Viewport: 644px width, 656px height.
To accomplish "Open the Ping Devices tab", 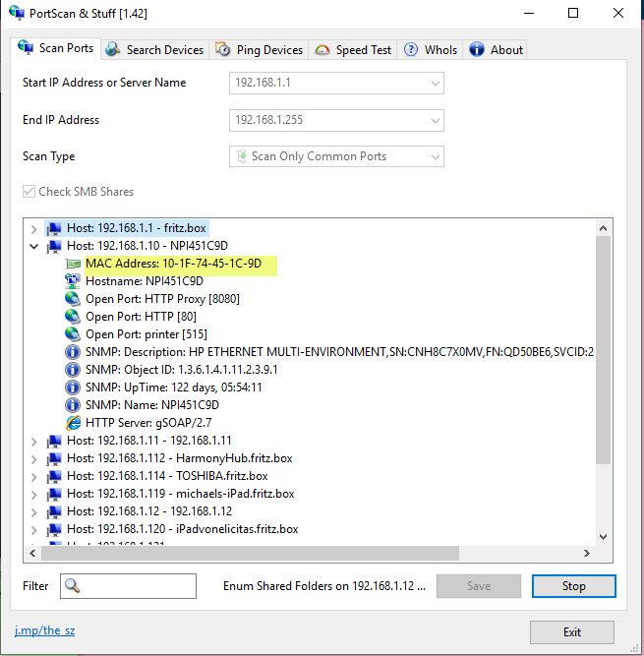I will tap(259, 50).
